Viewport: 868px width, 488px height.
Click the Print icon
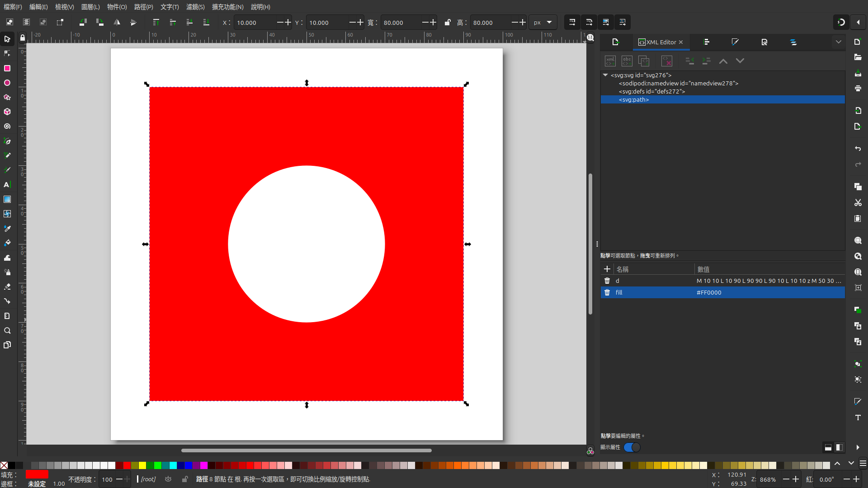pos(858,89)
